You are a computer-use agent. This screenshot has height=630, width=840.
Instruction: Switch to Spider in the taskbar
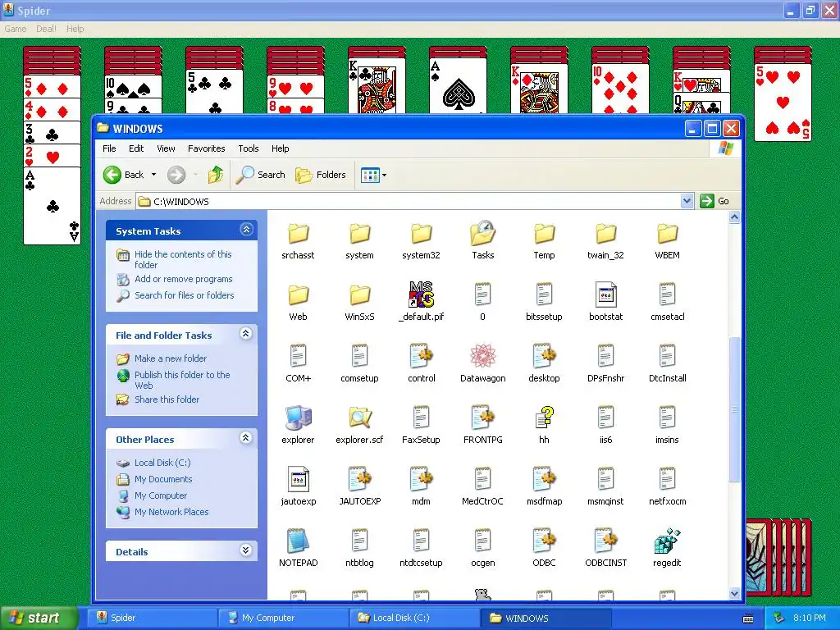[x=153, y=618]
